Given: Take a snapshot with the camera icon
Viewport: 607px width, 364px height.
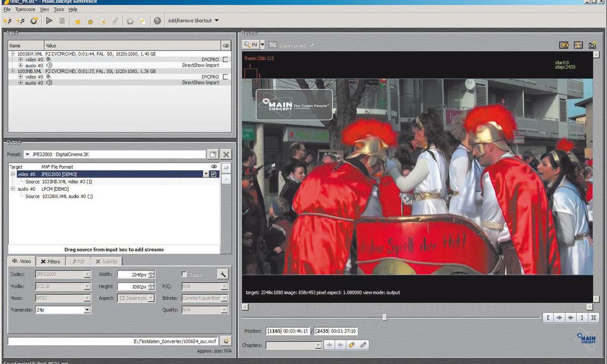Looking at the screenshot, I should point(592,45).
